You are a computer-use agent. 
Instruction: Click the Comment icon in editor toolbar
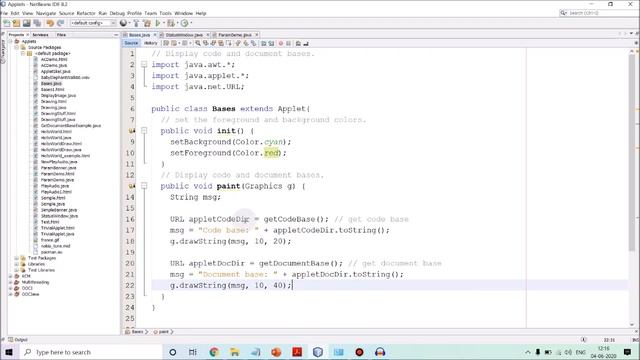click(298, 43)
